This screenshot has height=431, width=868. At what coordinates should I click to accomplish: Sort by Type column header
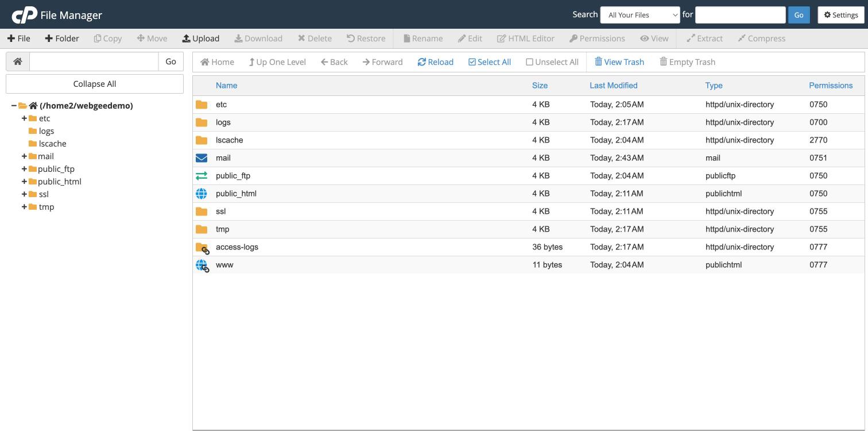click(714, 86)
